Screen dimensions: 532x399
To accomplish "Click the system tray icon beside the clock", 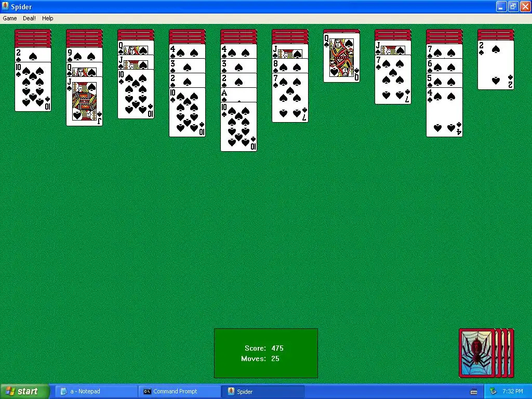I will pos(493,392).
